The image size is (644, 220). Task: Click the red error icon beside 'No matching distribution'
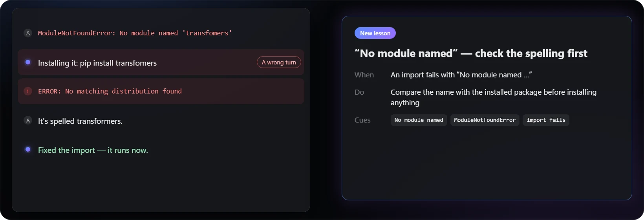[28, 91]
